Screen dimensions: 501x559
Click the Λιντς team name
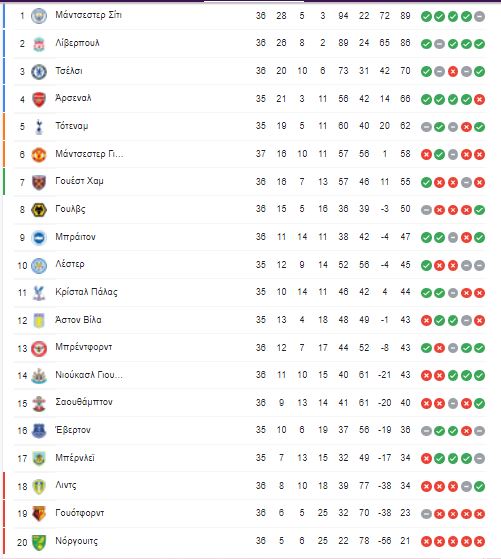66,485
